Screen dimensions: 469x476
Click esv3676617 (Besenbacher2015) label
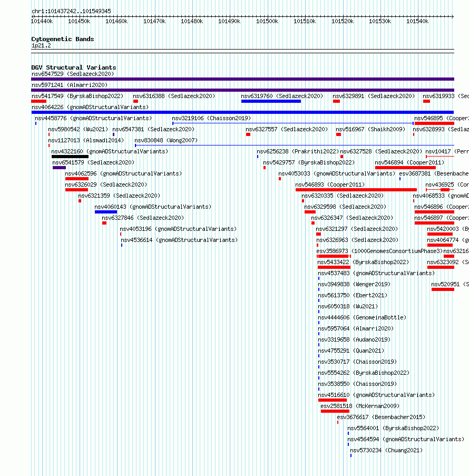[x=381, y=417]
